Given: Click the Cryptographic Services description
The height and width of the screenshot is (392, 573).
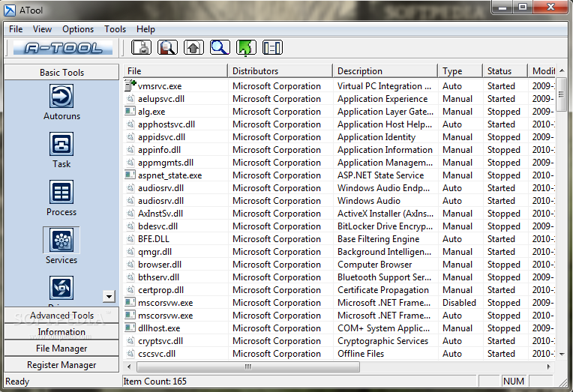Looking at the screenshot, I should (x=382, y=341).
